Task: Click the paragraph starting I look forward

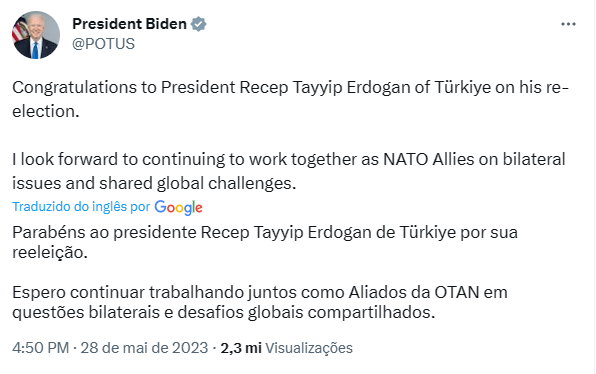Action: click(x=289, y=171)
